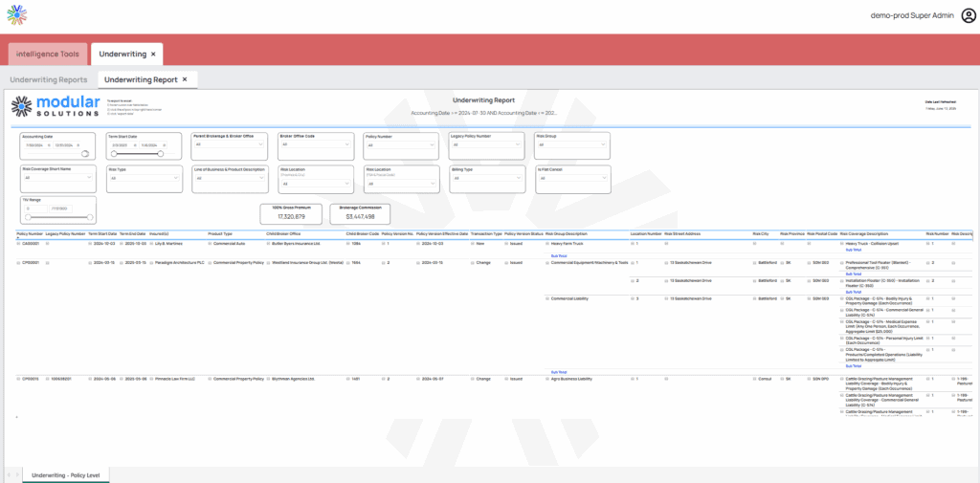
Task: Click the Modular Solutions logo in the report
Action: 56,106
